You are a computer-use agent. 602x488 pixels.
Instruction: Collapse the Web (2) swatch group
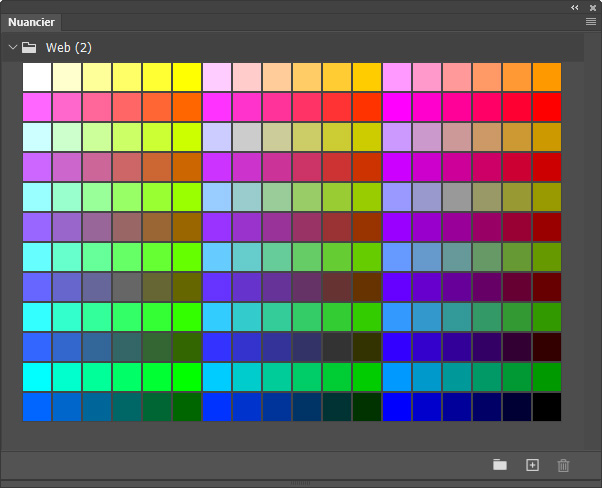13,47
